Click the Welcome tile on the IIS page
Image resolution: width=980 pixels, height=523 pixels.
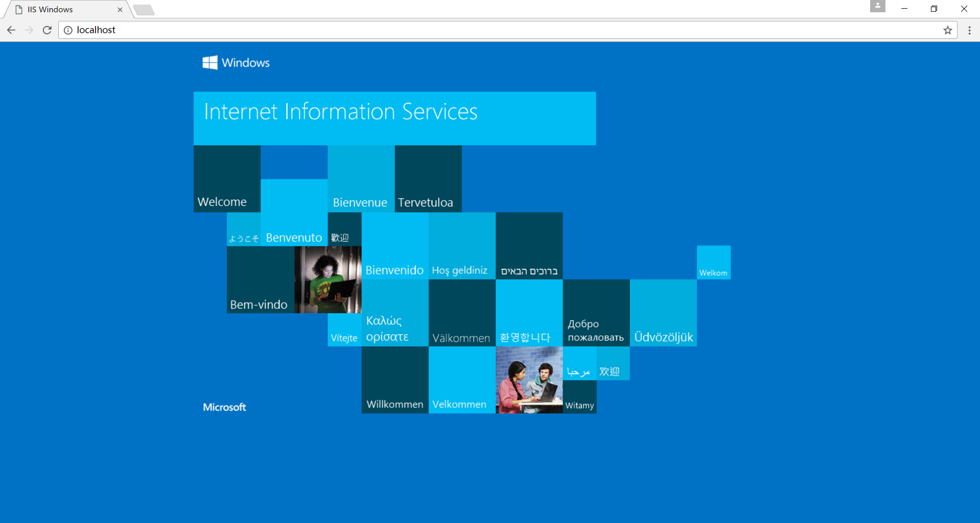226,178
